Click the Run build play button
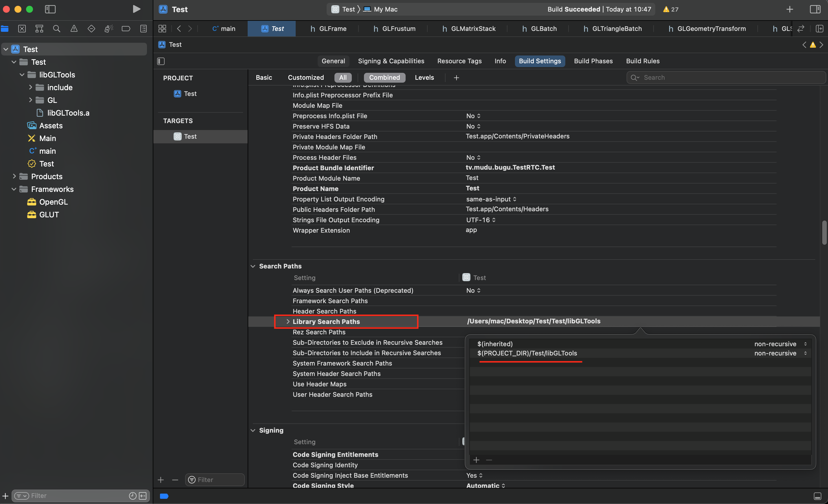Viewport: 828px width, 504px height. (x=136, y=9)
